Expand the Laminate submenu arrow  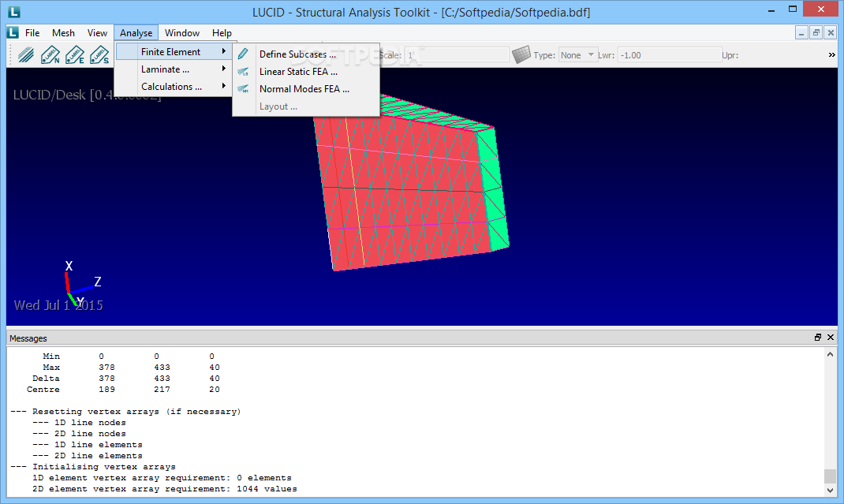pyautogui.click(x=224, y=69)
